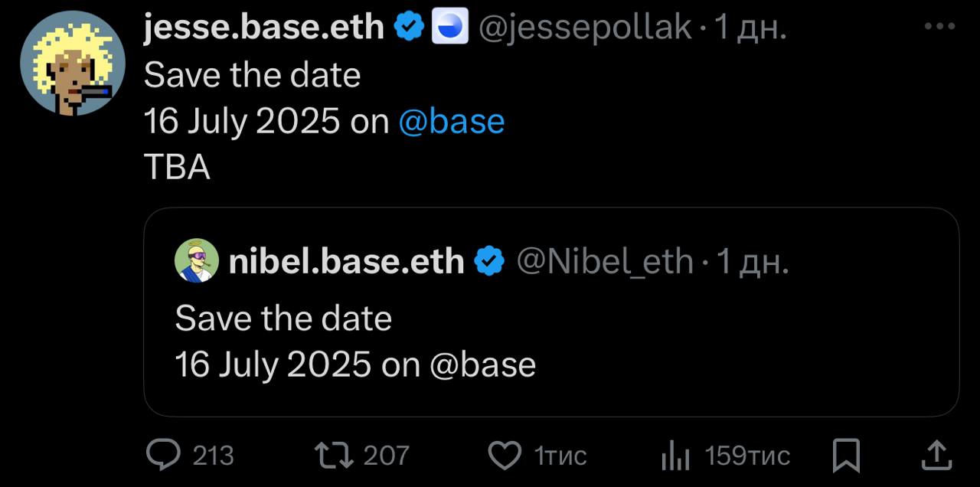Image resolution: width=980 pixels, height=487 pixels.
Task: Open the reply comment icon
Action: 162,456
